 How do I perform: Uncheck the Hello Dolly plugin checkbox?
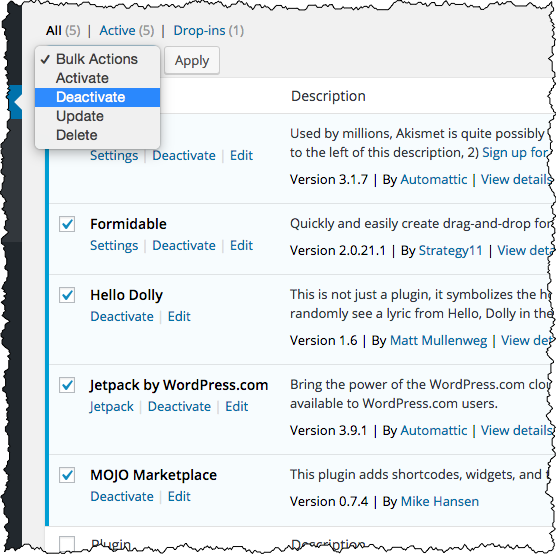click(x=67, y=295)
